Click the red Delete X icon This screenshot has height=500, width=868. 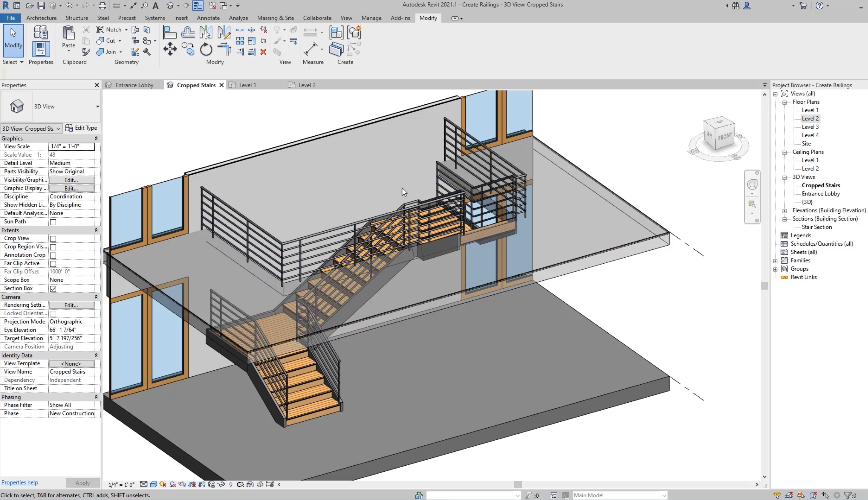click(263, 52)
